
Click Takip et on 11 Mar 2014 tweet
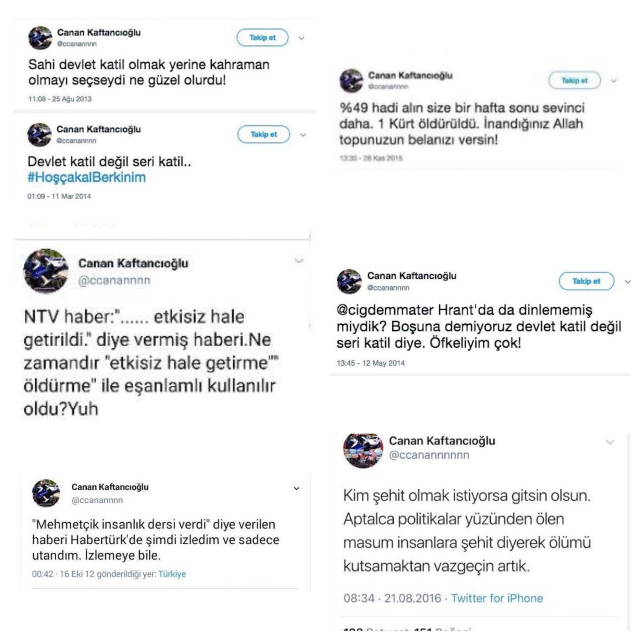click(x=264, y=134)
